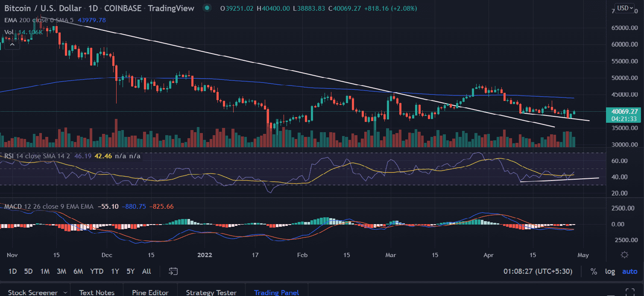Toggle logarithmic scale with log button
The height and width of the screenshot is (296, 644).
pos(610,271)
